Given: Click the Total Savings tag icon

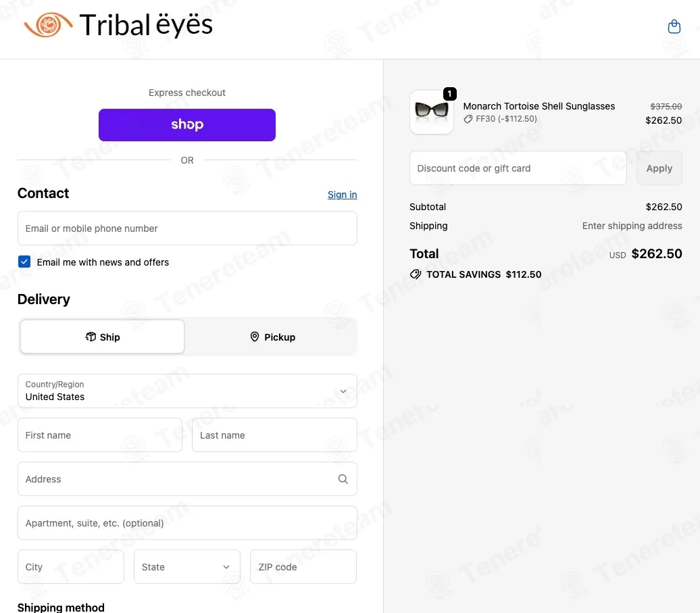Looking at the screenshot, I should point(415,274).
